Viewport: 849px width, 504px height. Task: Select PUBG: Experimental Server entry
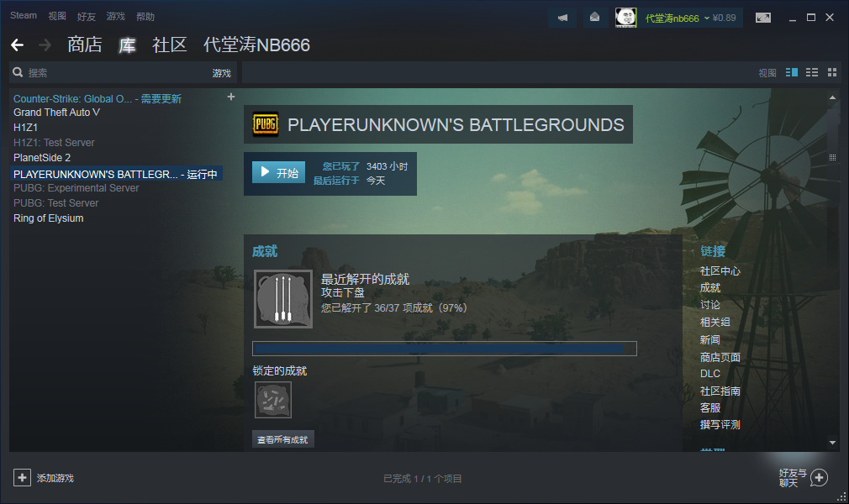(76, 188)
